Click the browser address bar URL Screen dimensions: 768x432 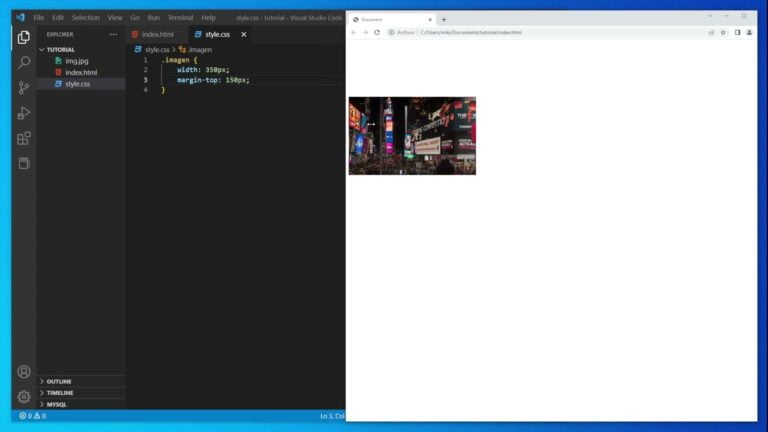[471, 32]
